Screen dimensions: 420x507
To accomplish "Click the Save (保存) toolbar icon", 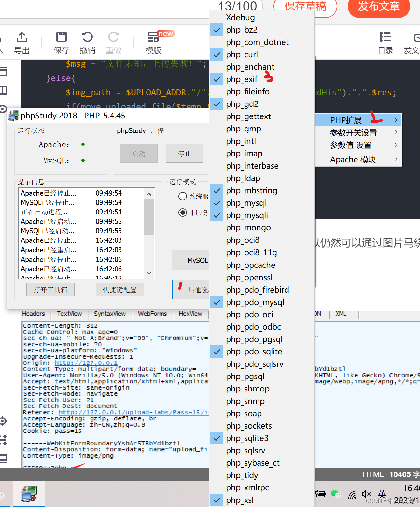I will (x=62, y=37).
